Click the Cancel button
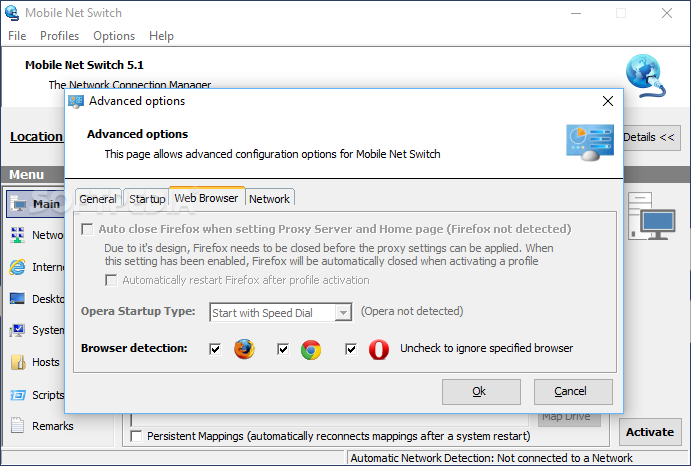This screenshot has height=466, width=691. click(x=573, y=391)
